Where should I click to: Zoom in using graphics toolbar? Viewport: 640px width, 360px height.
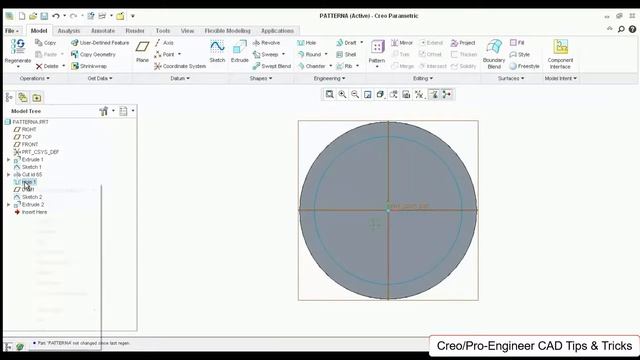click(342, 95)
